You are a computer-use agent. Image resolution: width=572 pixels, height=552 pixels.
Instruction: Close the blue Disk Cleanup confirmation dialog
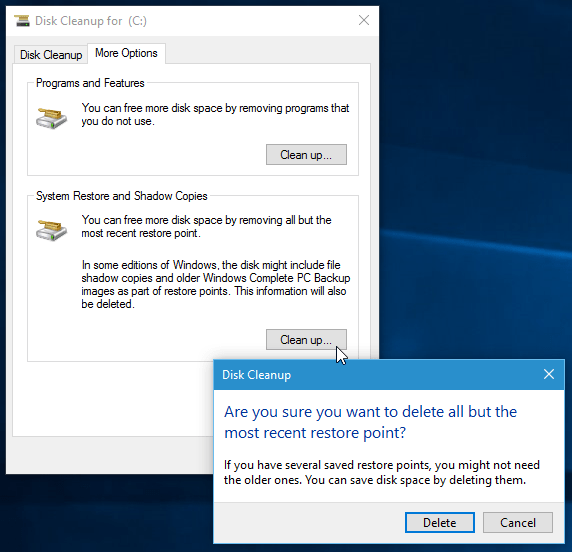pos(549,374)
